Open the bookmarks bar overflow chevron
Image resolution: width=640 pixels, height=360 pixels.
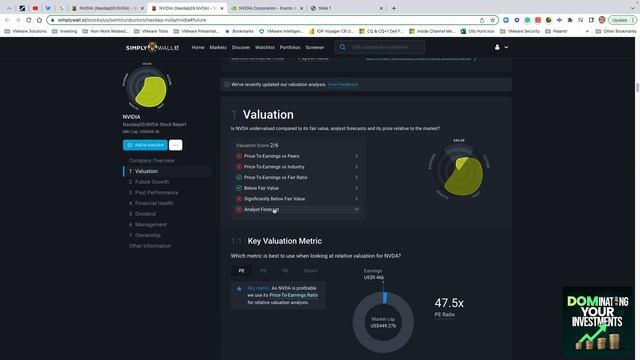pos(587,31)
